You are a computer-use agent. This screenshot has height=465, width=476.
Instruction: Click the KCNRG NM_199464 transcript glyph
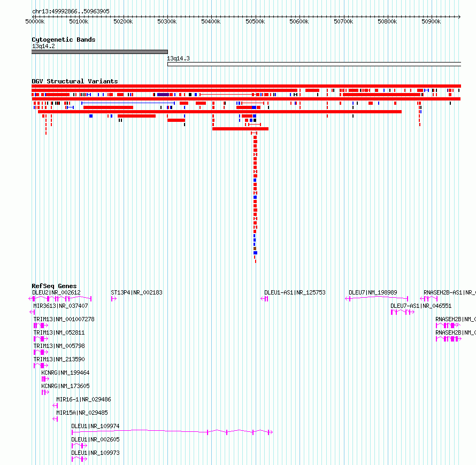pos(45,379)
